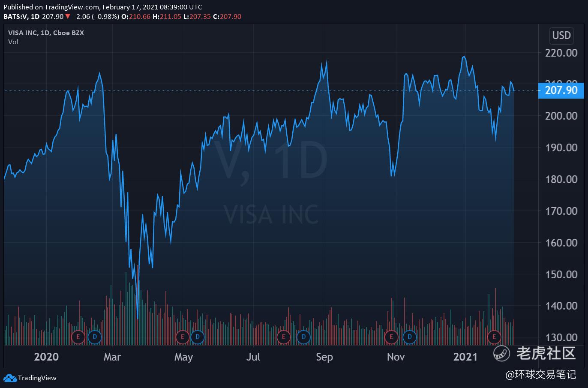The image size is (588, 388).
Task: Click the dividend marker near May
Action: pyautogui.click(x=198, y=337)
